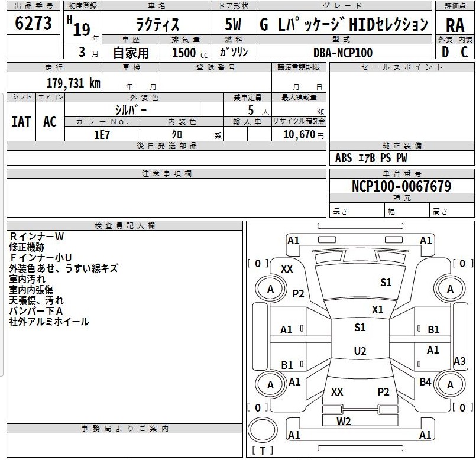
Task: Select the 検査員記入欄 header
Action: pos(125,226)
